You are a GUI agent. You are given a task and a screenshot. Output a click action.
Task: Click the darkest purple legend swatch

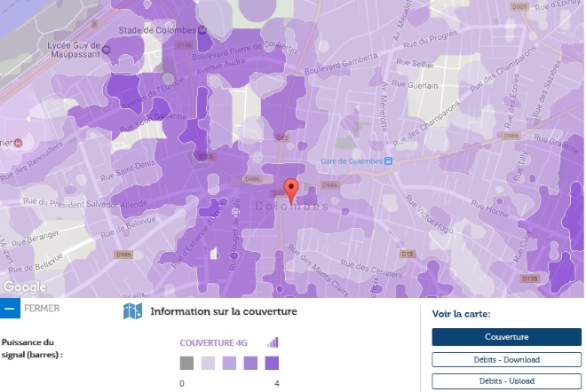(272, 363)
